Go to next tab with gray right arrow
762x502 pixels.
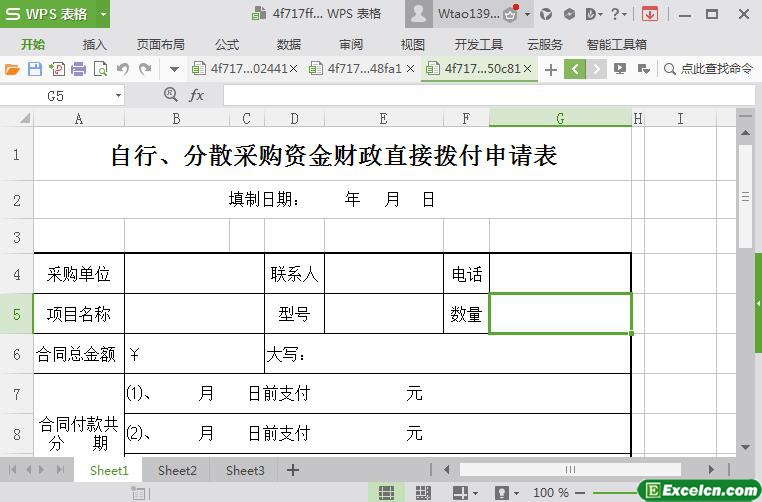(596, 69)
